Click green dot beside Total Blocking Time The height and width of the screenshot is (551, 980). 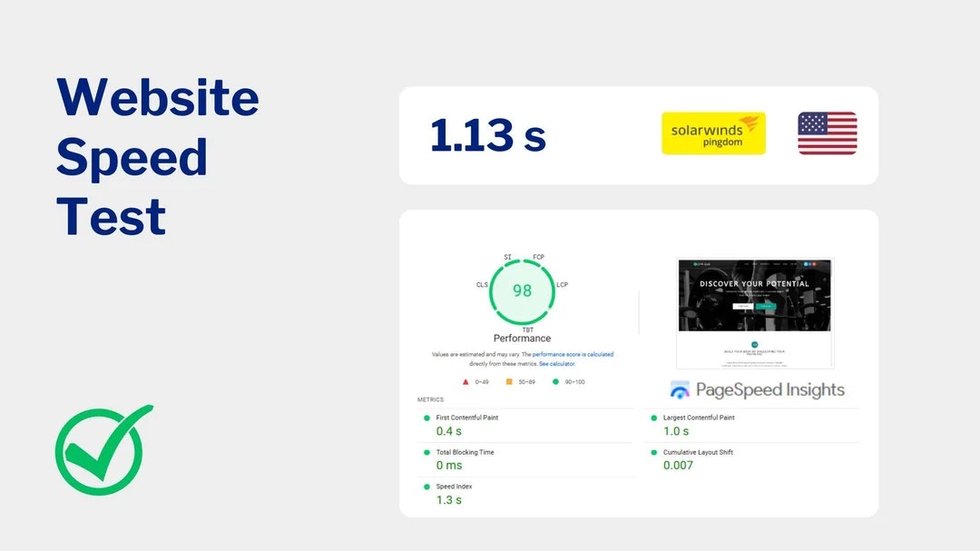426,452
